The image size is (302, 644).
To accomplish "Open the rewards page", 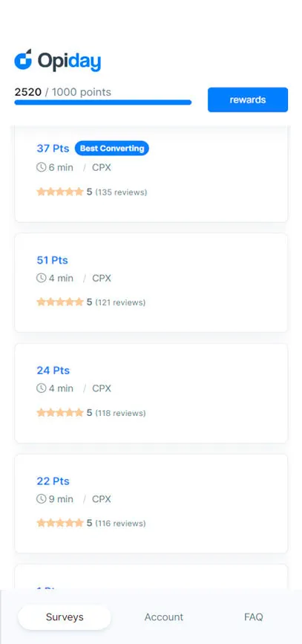I will click(248, 100).
